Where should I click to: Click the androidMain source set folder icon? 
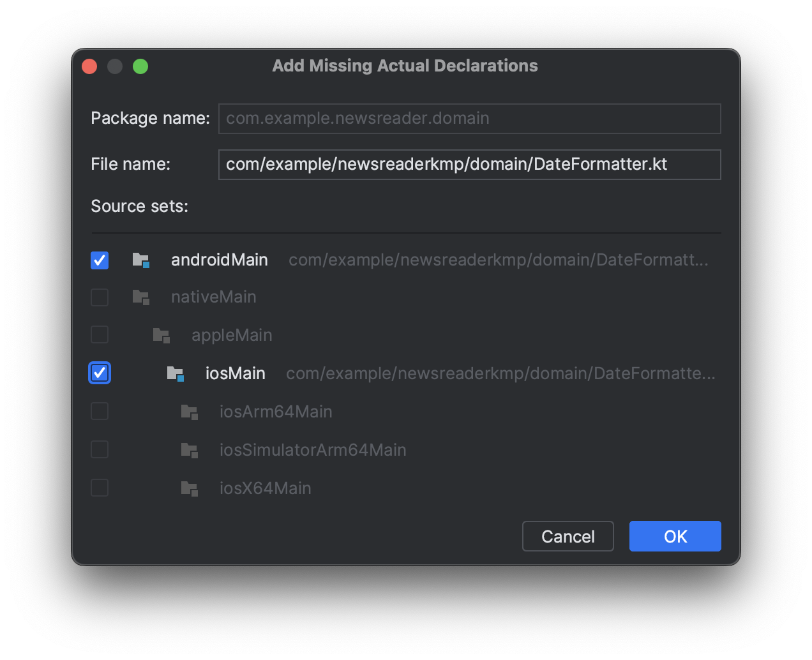(x=140, y=260)
